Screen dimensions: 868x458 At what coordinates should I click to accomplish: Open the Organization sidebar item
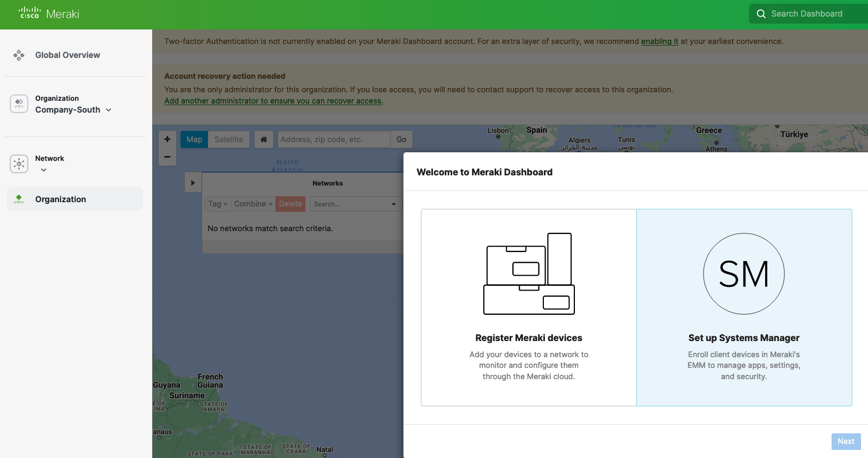click(x=75, y=200)
